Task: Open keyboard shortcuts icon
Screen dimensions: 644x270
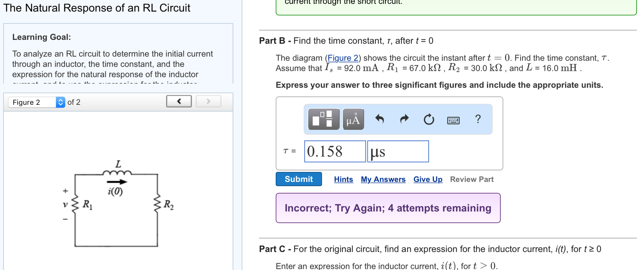Action: point(453,120)
